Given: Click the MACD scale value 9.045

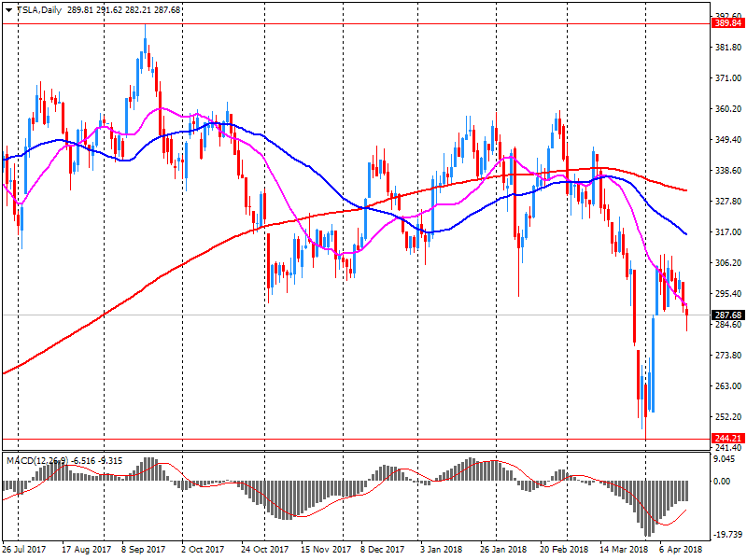Looking at the screenshot, I should [x=725, y=459].
